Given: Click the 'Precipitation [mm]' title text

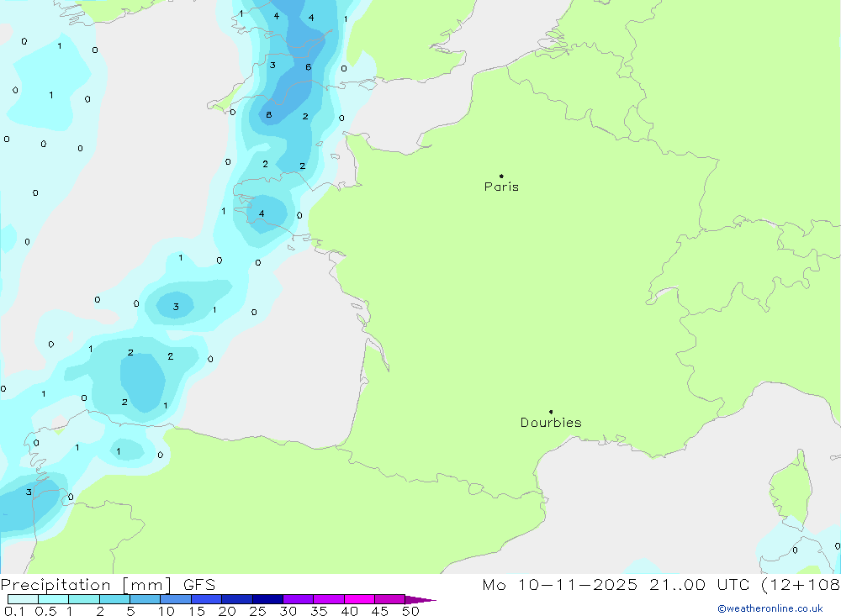Looking at the screenshot, I should [x=86, y=584].
